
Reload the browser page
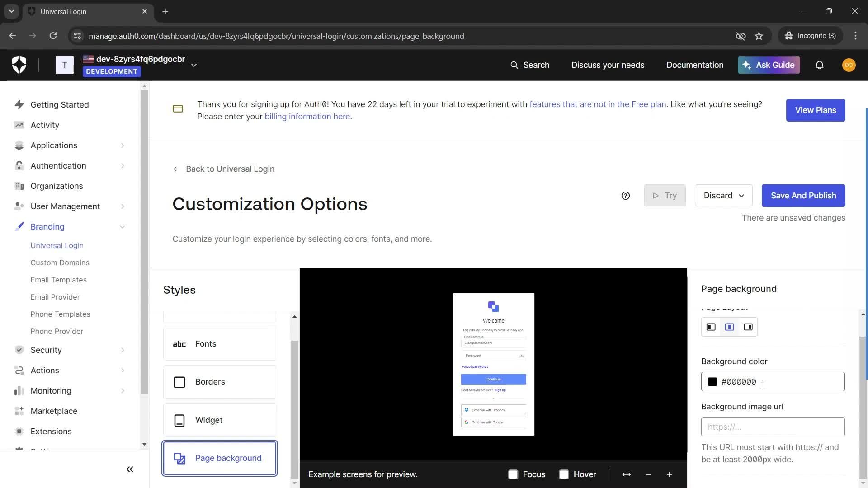(x=53, y=36)
